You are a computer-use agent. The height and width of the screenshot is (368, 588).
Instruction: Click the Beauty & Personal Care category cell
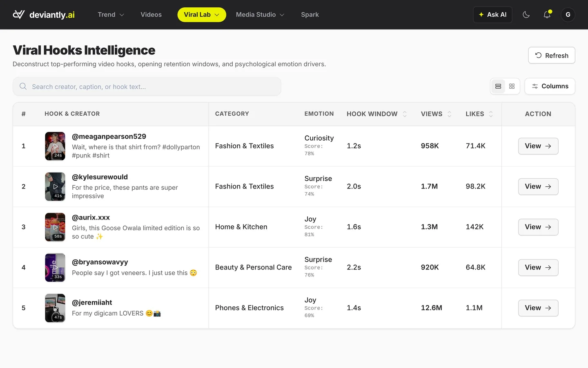coord(254,267)
